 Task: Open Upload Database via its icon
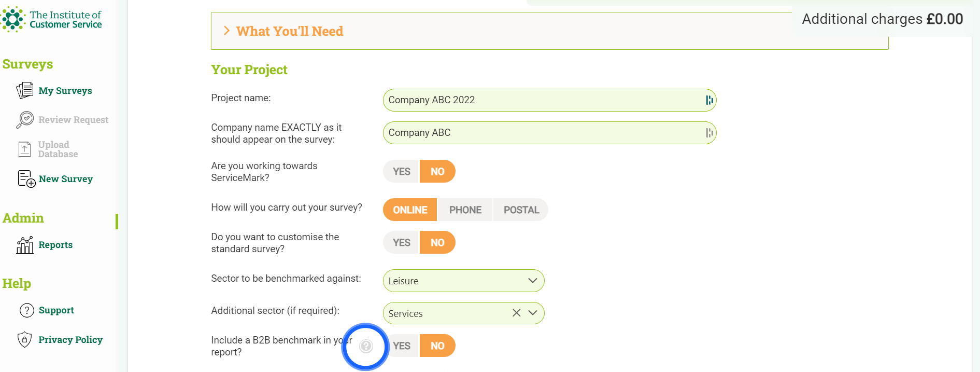point(24,148)
